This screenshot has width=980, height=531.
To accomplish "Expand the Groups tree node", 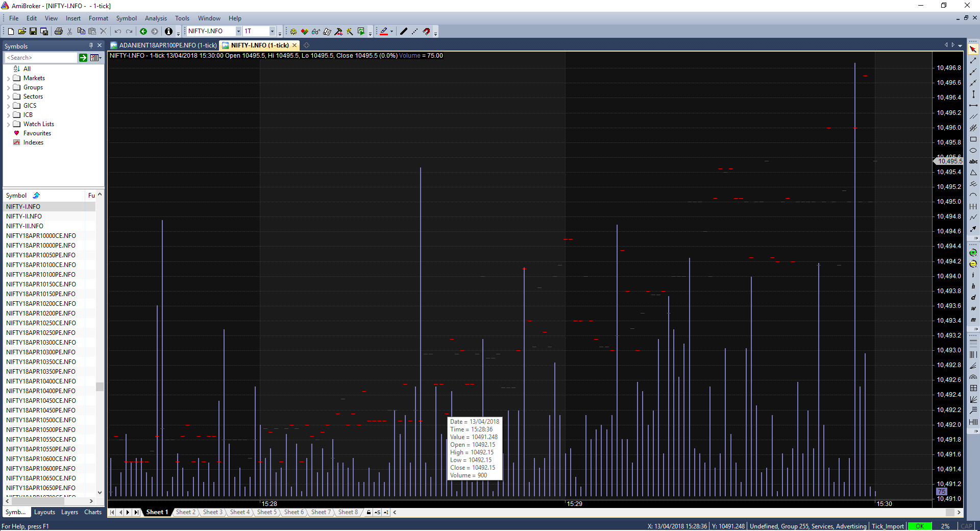I will coord(9,88).
